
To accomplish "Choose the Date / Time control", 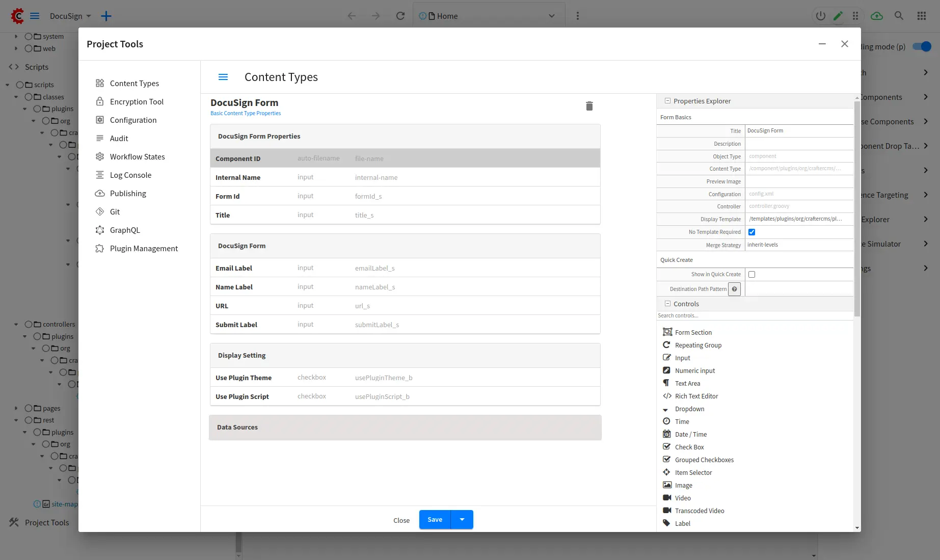I will coord(690,434).
